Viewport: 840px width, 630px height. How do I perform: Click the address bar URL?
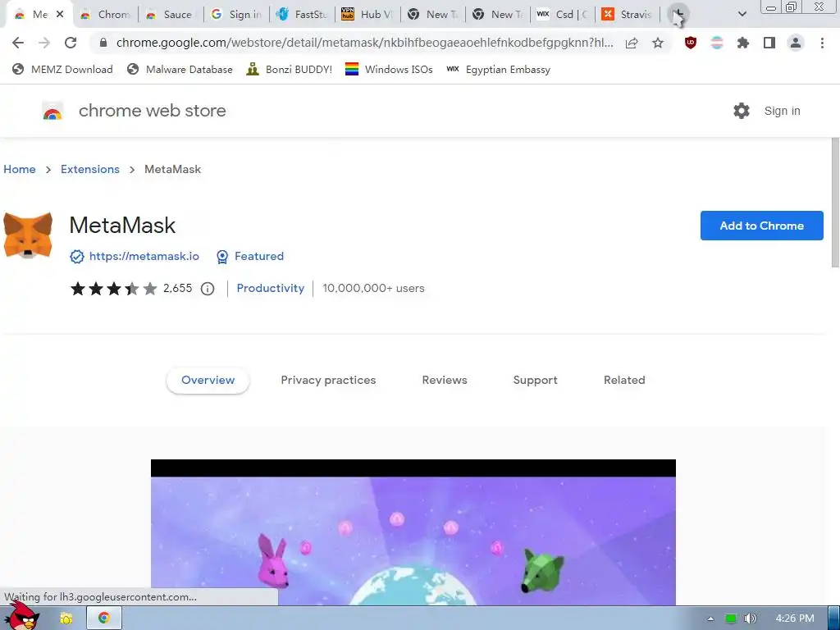pos(364,43)
